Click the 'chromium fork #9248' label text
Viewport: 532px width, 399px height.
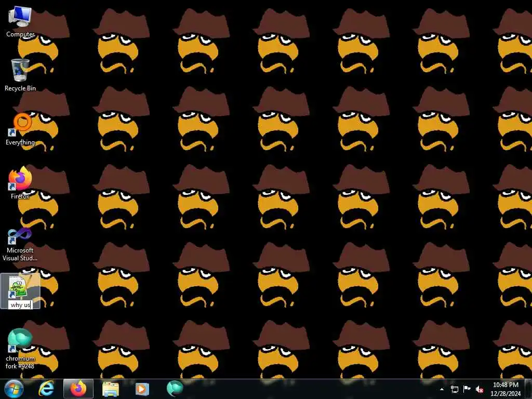click(20, 362)
